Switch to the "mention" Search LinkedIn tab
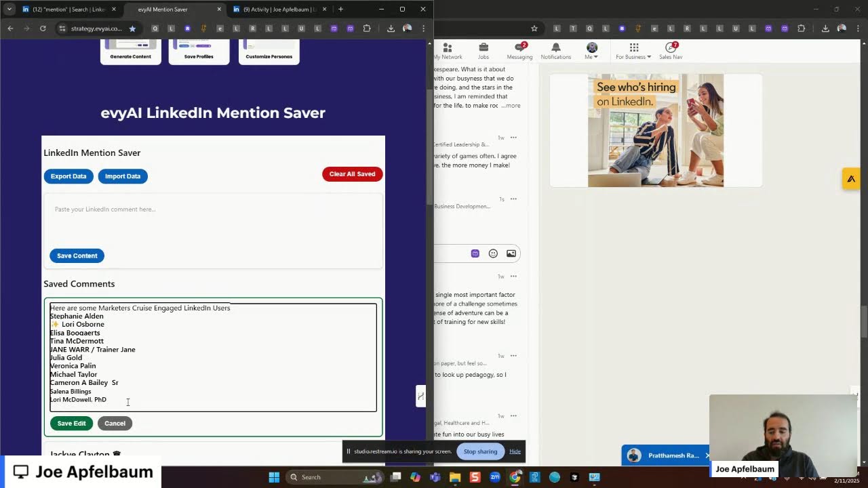Image resolution: width=868 pixels, height=488 pixels. coord(68,9)
